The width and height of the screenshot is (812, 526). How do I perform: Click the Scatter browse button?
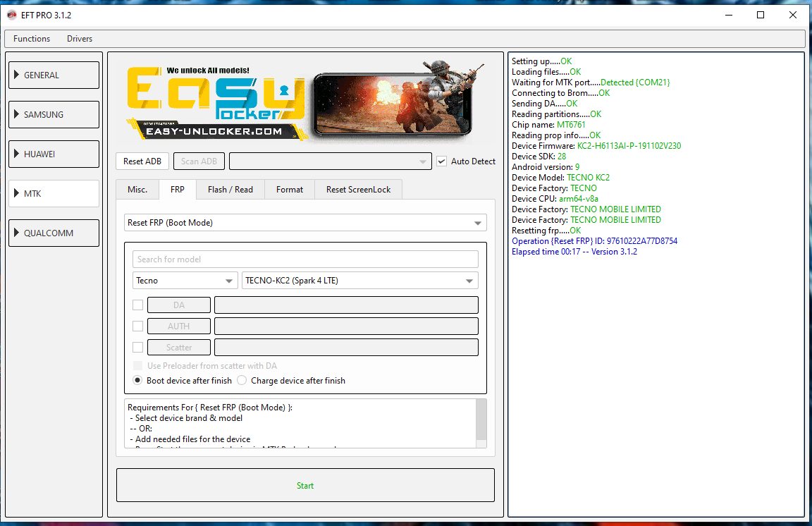tap(179, 347)
